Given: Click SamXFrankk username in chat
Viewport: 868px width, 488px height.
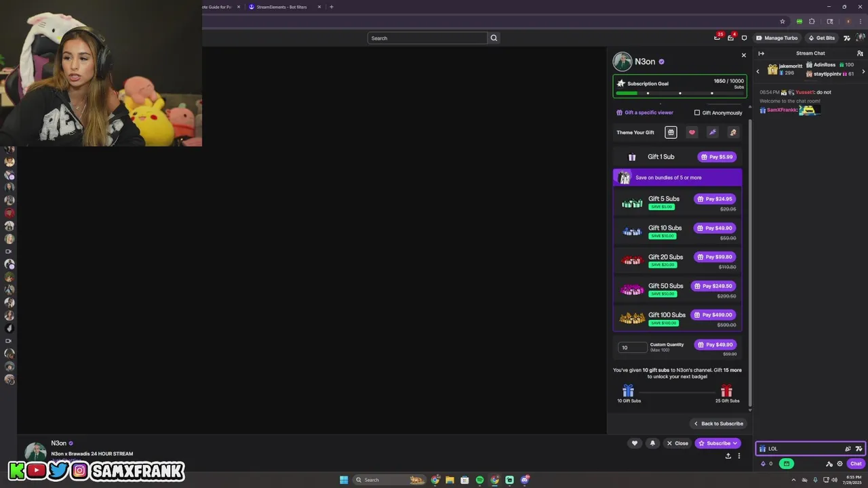Looking at the screenshot, I should 782,110.
